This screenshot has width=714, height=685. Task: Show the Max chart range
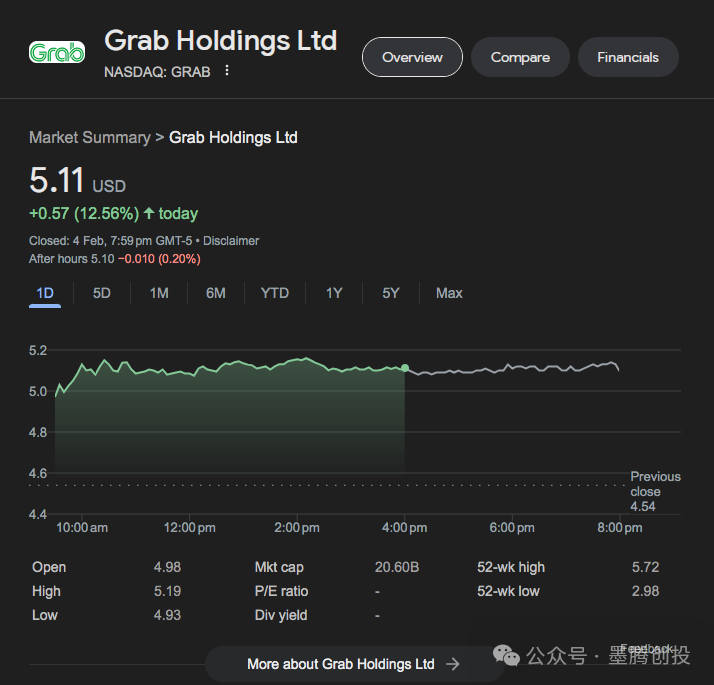pyautogui.click(x=449, y=293)
